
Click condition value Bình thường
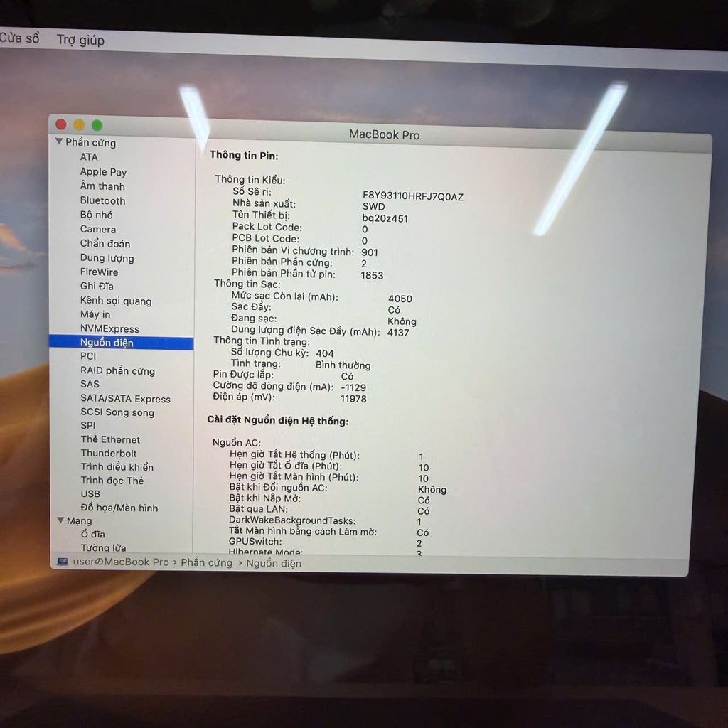click(343, 365)
